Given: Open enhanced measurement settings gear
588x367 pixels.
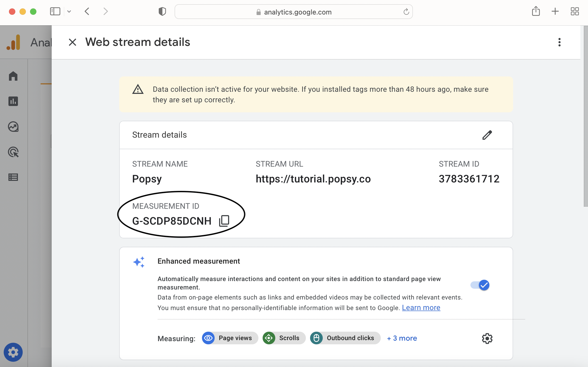Looking at the screenshot, I should (487, 338).
